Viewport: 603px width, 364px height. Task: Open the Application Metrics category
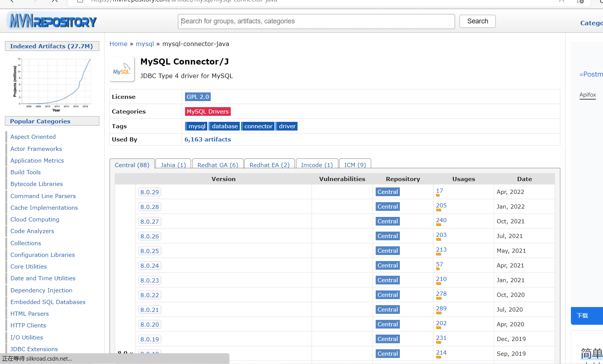pyautogui.click(x=37, y=160)
